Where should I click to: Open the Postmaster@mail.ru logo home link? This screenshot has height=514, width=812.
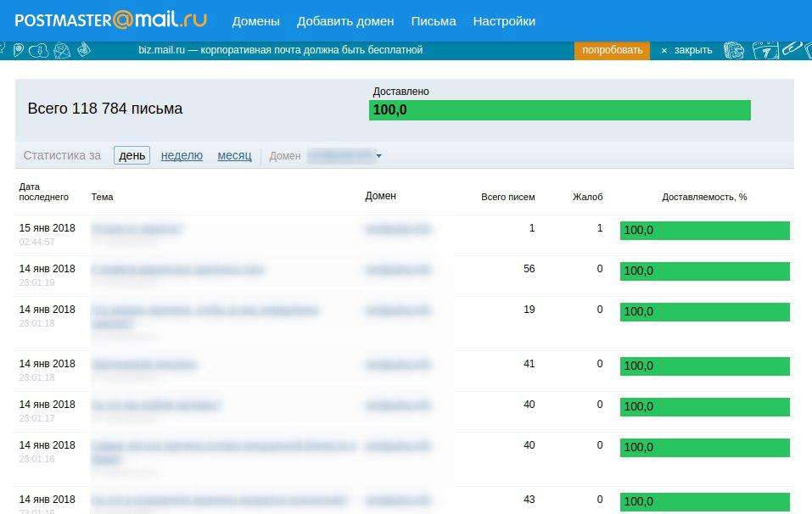tap(111, 20)
